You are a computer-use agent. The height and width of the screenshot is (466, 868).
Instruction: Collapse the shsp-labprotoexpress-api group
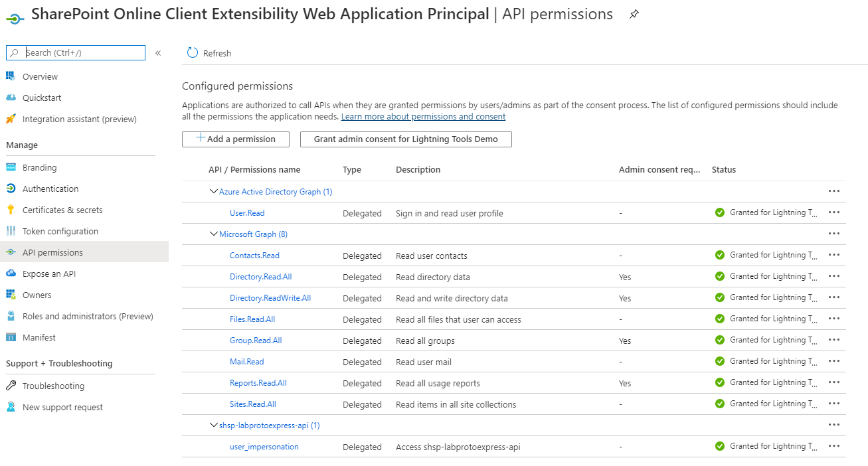click(x=213, y=425)
